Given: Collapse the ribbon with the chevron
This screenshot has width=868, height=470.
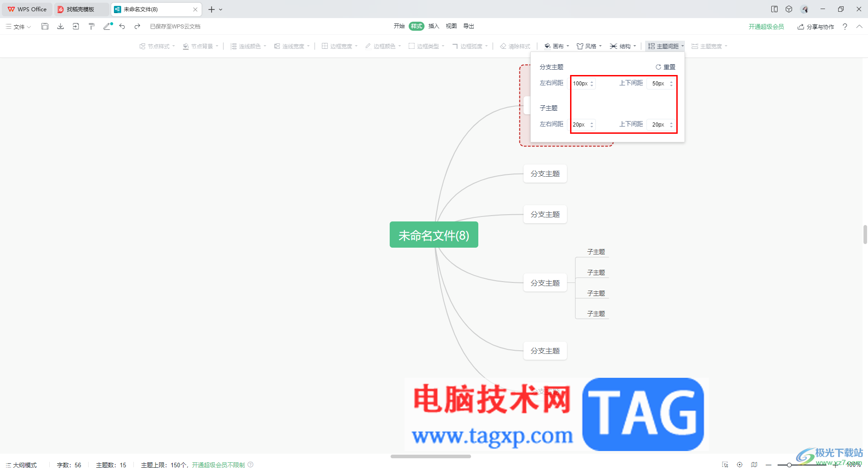Looking at the screenshot, I should pyautogui.click(x=859, y=27).
